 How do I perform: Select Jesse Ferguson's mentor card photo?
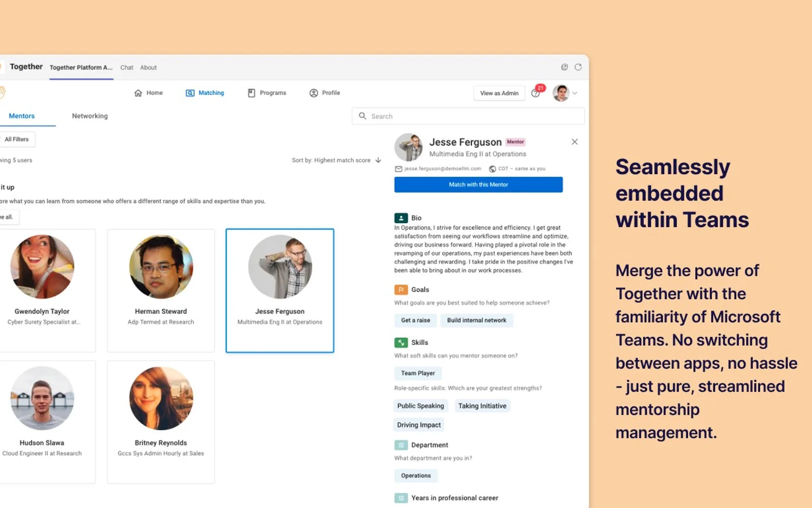(280, 267)
